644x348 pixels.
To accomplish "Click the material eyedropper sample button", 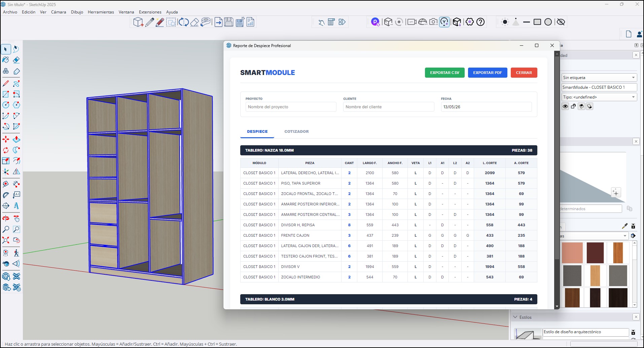I will click(x=625, y=226).
